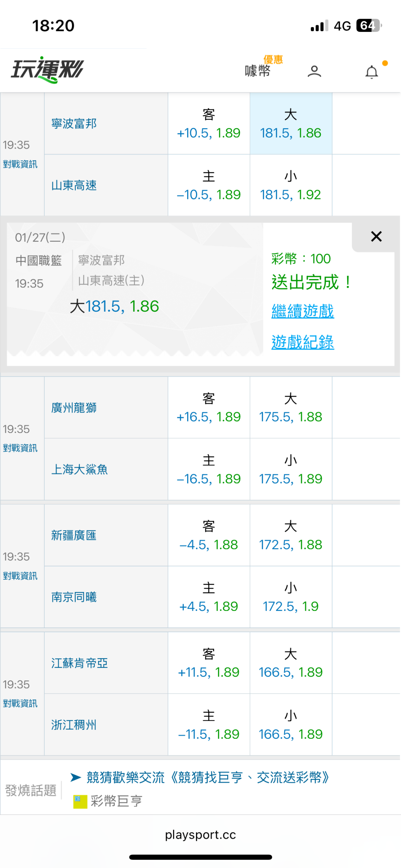
Task: Choose 主 -16.5, 1.89 for 上海大鯊魚
Action: tap(209, 469)
